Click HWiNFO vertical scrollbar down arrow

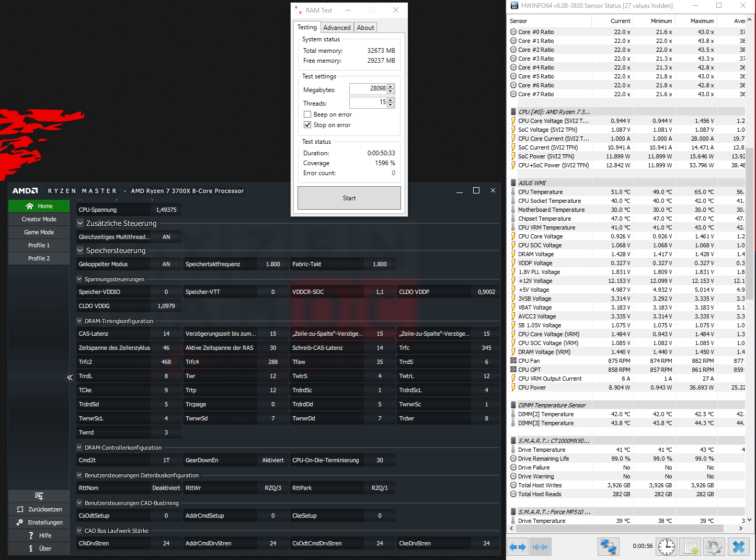point(750,520)
